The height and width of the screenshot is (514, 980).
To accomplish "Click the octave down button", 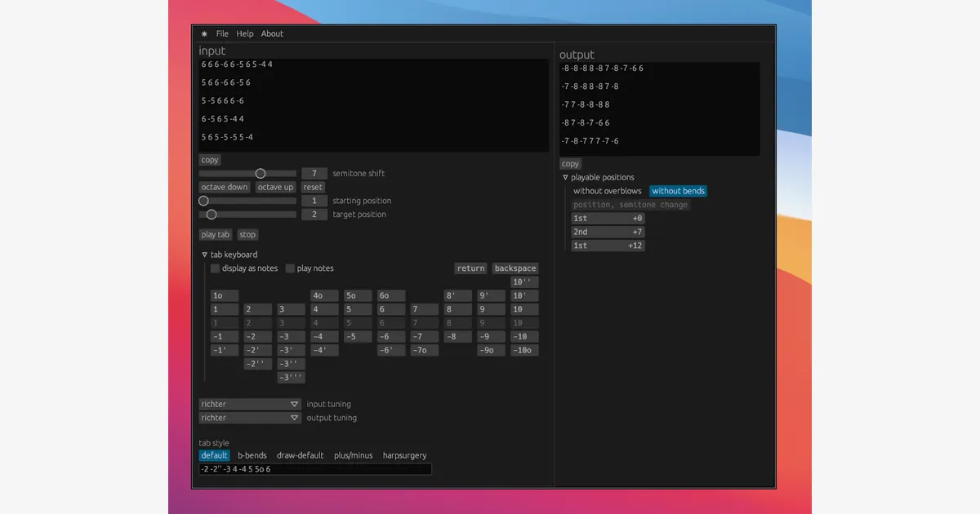I will [x=225, y=188].
